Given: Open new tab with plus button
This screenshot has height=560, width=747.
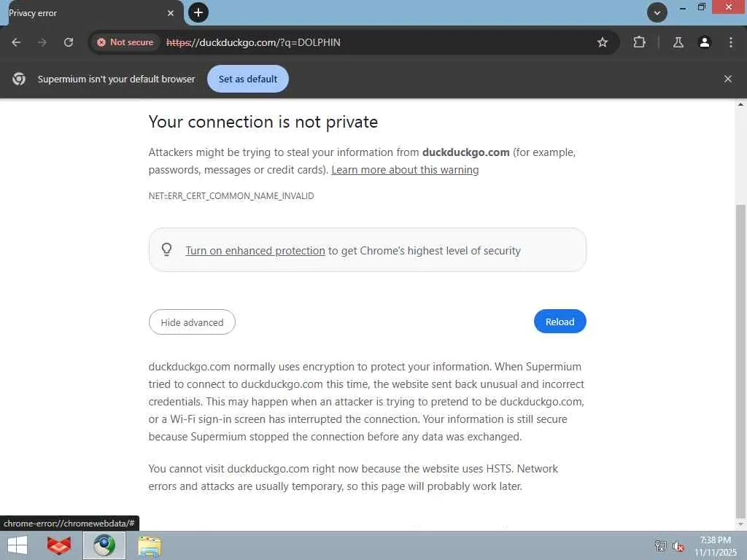Looking at the screenshot, I should click(198, 12).
